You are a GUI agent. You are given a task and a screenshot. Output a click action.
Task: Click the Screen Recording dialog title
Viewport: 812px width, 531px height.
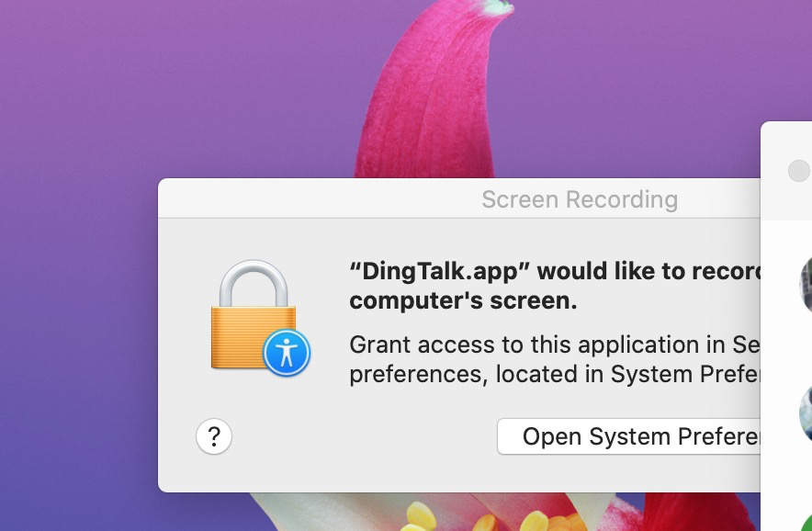(x=579, y=199)
